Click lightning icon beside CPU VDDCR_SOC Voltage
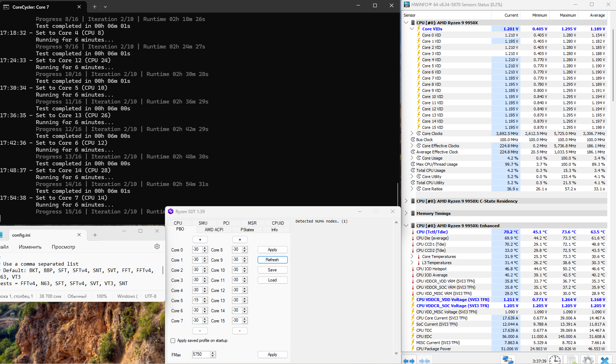This screenshot has height=364, width=616. click(413, 306)
